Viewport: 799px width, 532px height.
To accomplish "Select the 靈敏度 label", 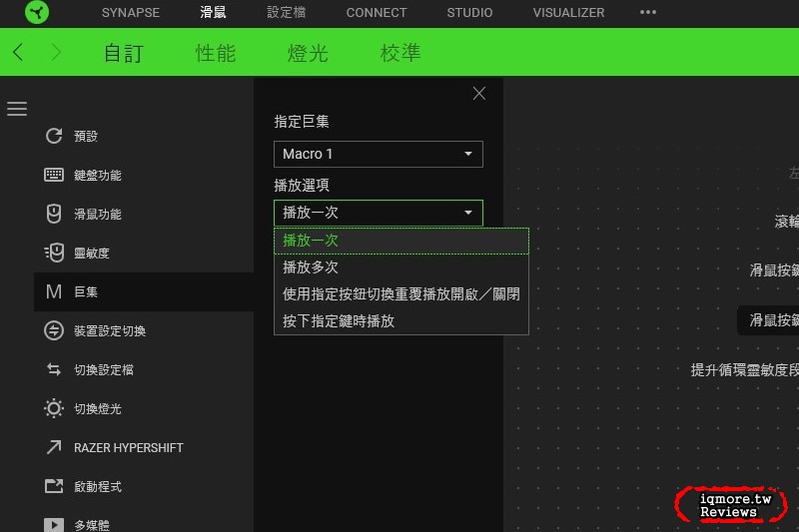I will click(92, 253).
